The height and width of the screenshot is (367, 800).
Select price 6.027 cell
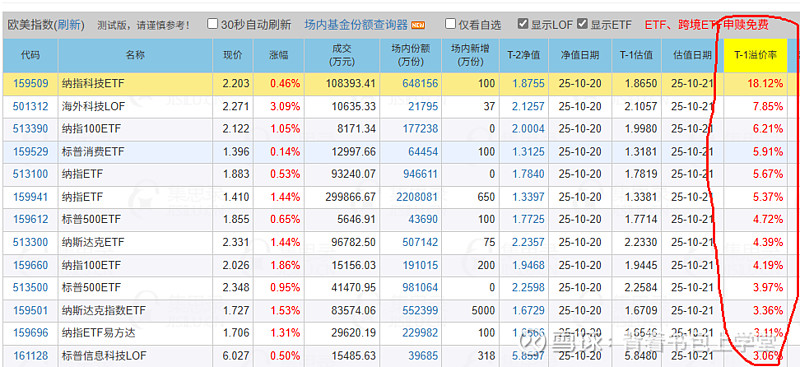233,355
